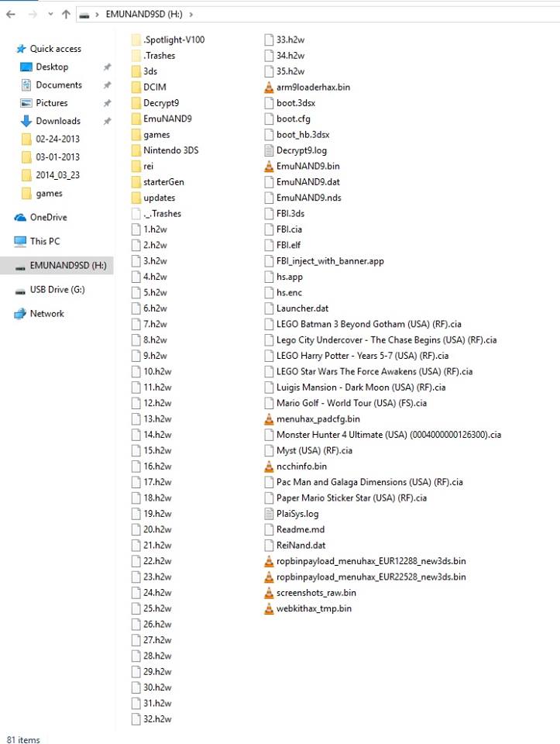This screenshot has width=560, height=744.
Task: Open Pictures in the sidebar
Action: coord(52,102)
